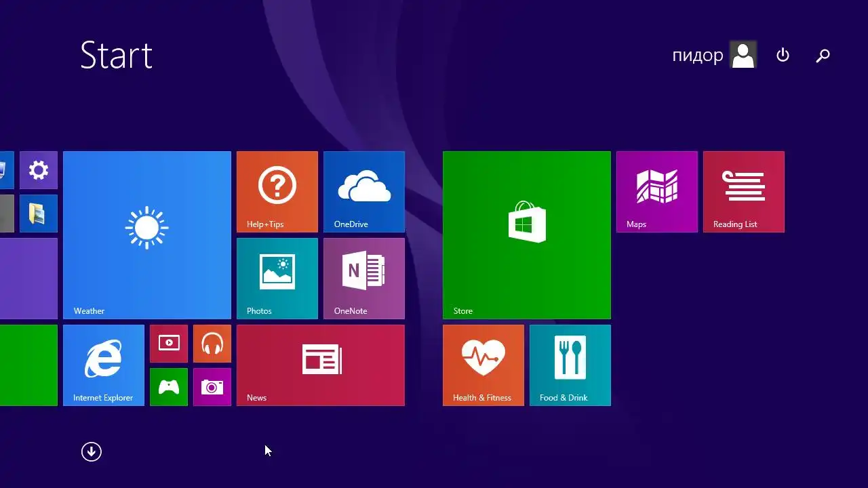The width and height of the screenshot is (868, 488).
Task: Launch the OneDrive tile
Action: (364, 192)
